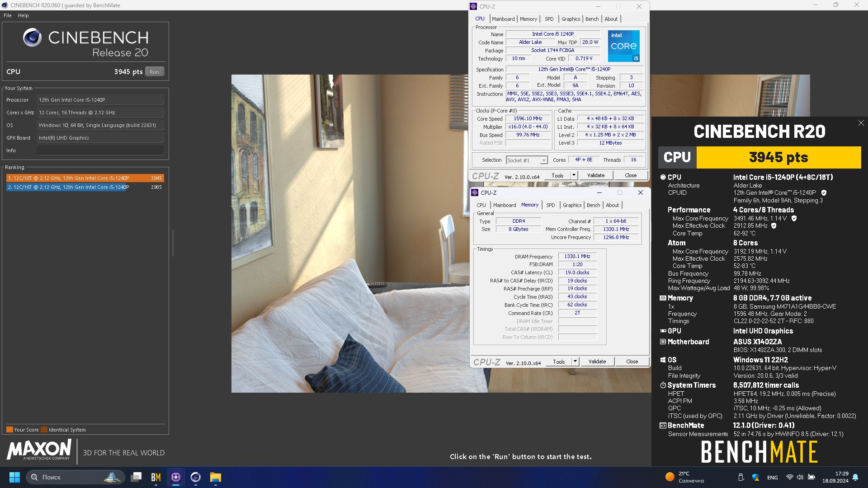The height and width of the screenshot is (488, 868).
Task: Click Tools button in lower CPU-Z
Action: (559, 361)
